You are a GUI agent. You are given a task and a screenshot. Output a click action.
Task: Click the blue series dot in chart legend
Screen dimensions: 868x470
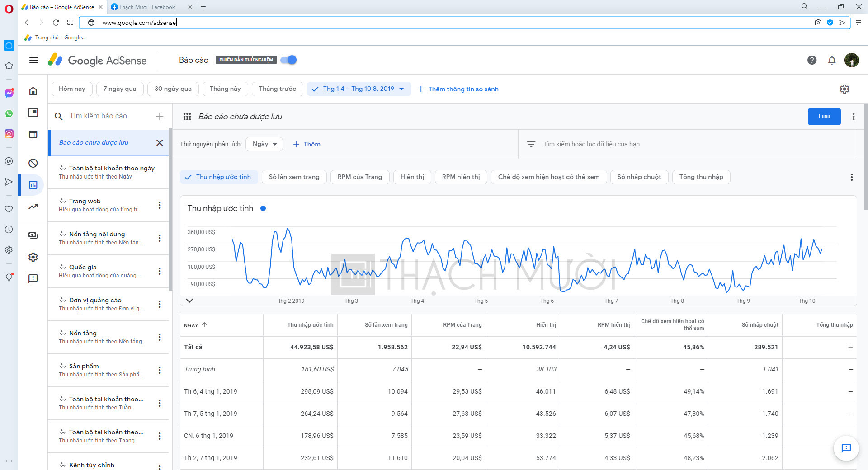(263, 208)
